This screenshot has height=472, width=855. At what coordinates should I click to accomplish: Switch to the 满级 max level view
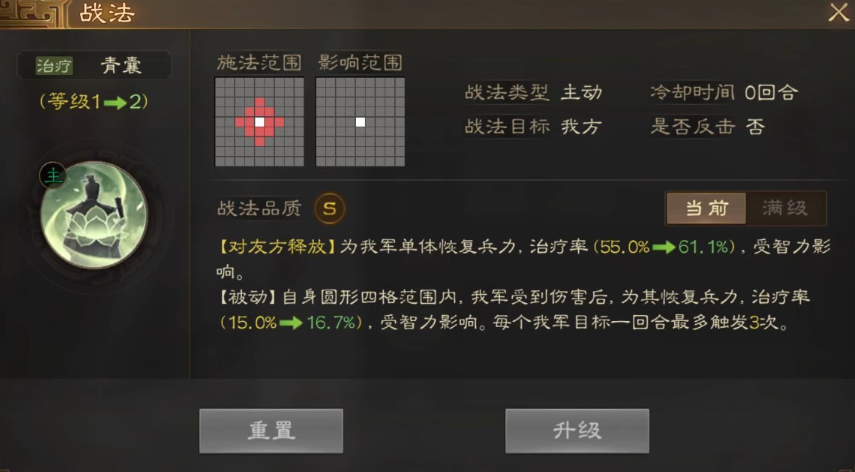785,208
